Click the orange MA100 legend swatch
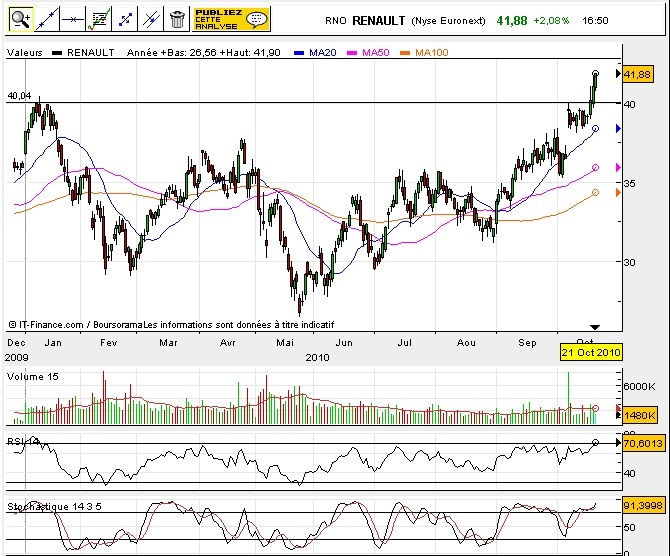The height and width of the screenshot is (556, 670). (x=405, y=53)
